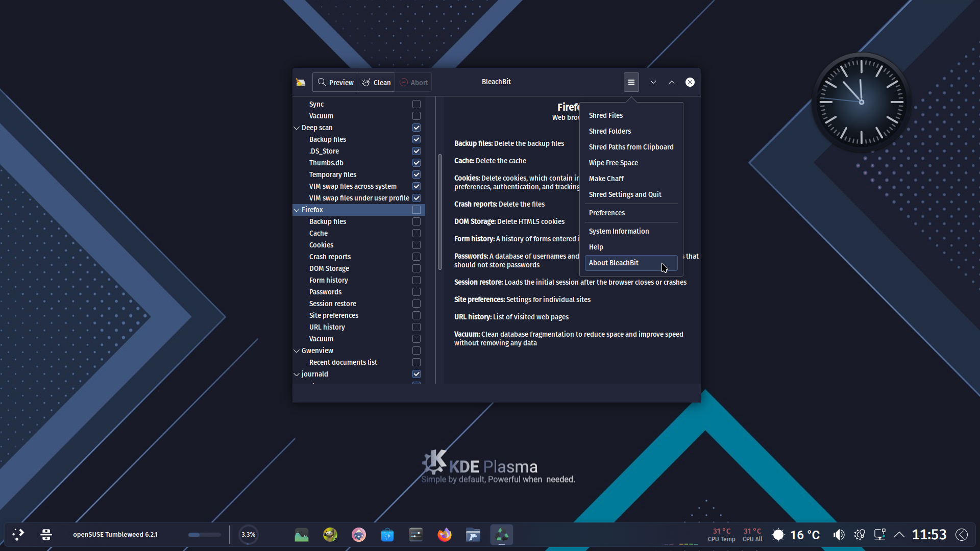The height and width of the screenshot is (551, 980).
Task: Uncheck the journald checkbox
Action: [416, 374]
